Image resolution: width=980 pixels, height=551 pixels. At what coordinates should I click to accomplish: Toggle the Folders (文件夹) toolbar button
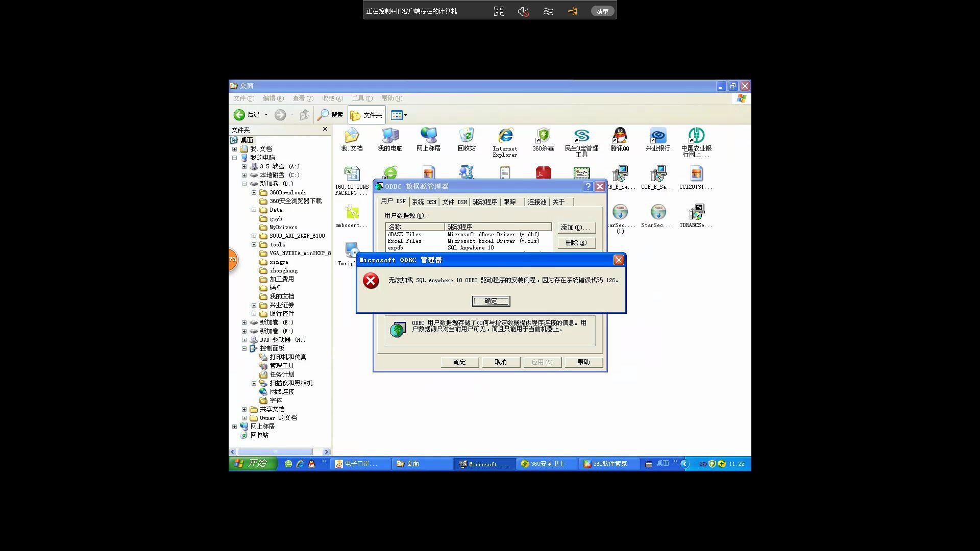366,115
